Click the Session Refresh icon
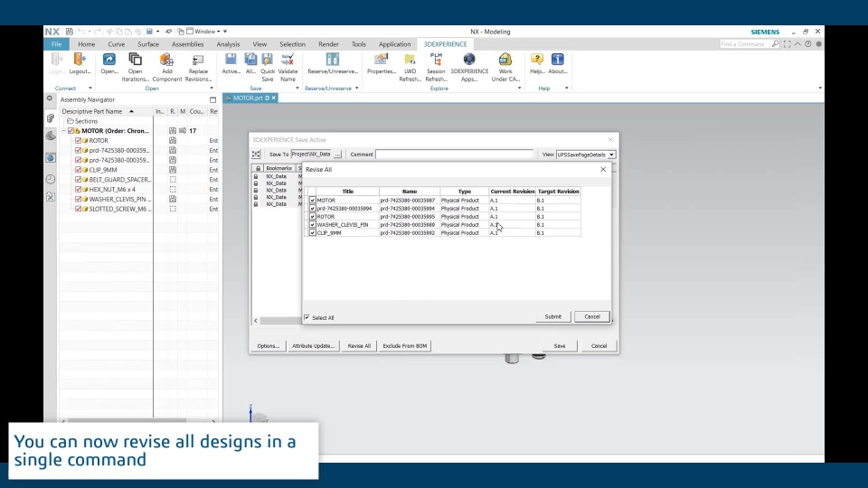Screen dimensions: 868x488 coord(436,60)
